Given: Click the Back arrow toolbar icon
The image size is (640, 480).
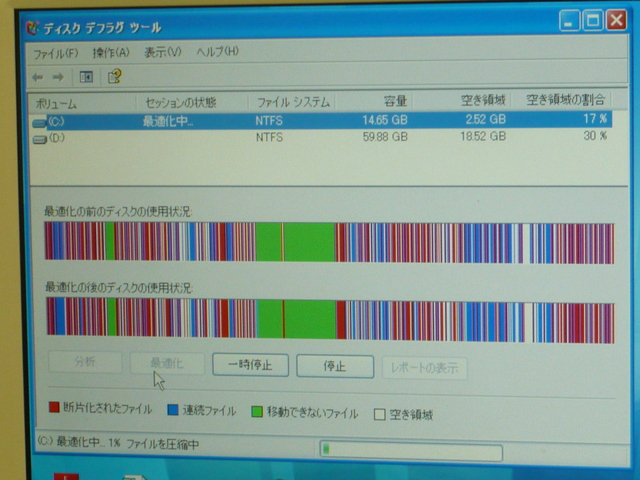Looking at the screenshot, I should point(37,76).
